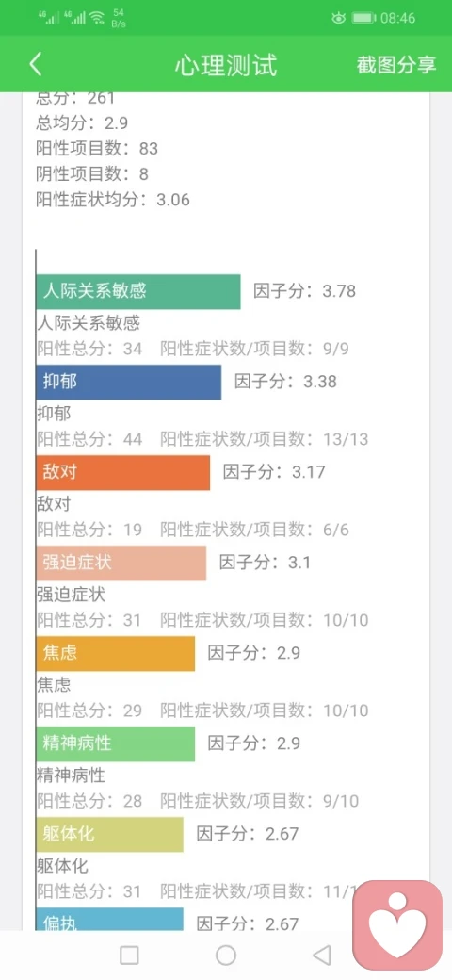Tap the battery icon in status bar
This screenshot has width=452, height=980.
[x=363, y=18]
